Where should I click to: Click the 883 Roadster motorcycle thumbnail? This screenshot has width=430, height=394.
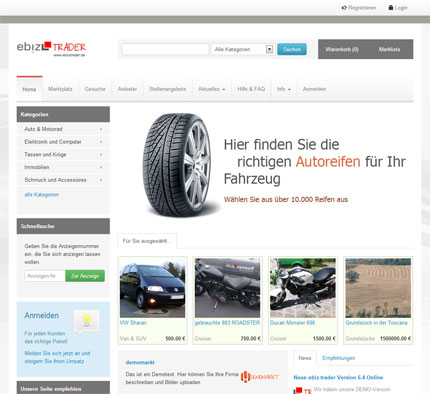pos(227,288)
